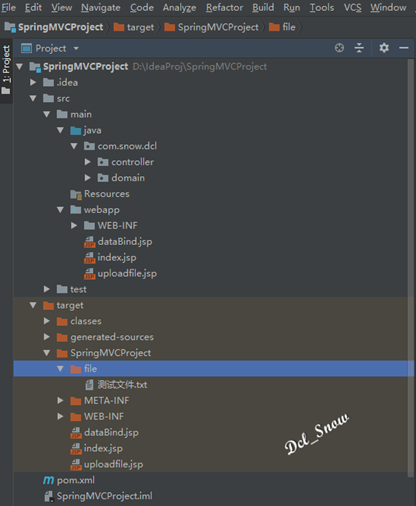Click the Project panel vertical scrollbar
The height and width of the screenshot is (506, 416).
click(x=411, y=268)
